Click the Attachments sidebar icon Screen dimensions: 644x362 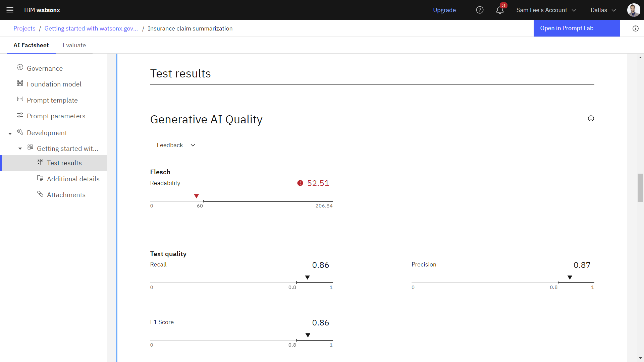[41, 194]
